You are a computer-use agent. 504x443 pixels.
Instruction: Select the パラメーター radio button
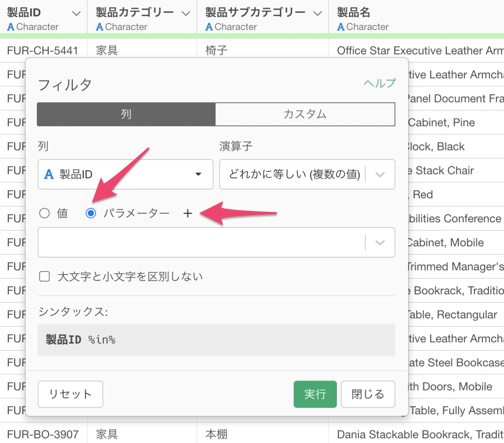(91, 213)
